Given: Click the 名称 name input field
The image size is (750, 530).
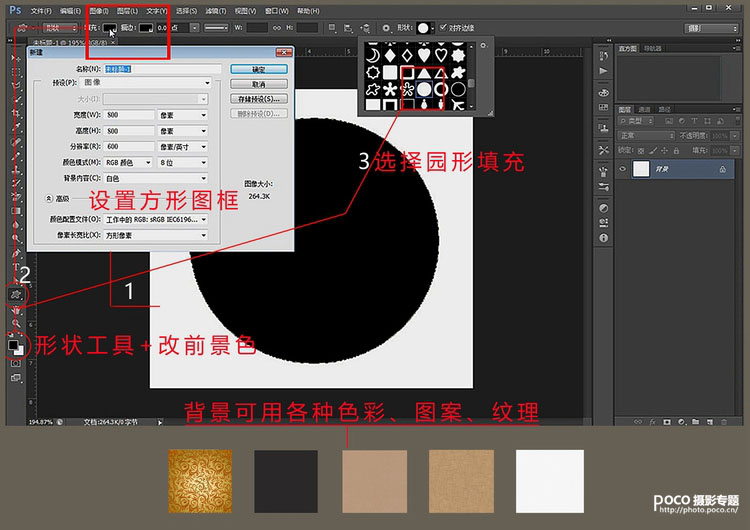Looking at the screenshot, I should (163, 69).
